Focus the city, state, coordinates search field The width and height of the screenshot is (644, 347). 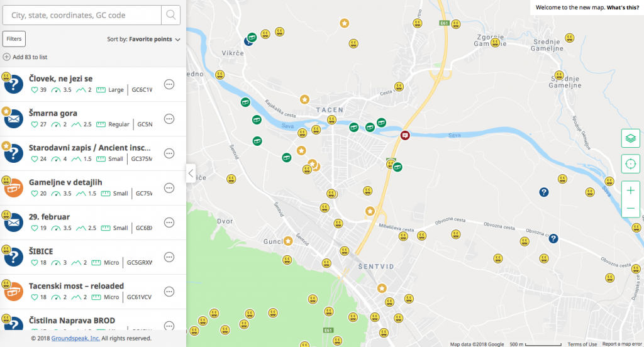pyautogui.click(x=82, y=15)
